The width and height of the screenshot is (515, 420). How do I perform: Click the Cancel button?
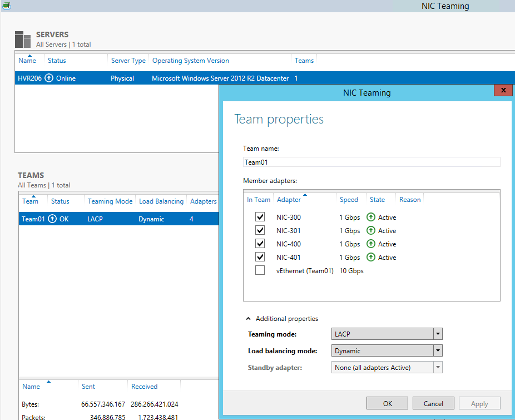(433, 403)
